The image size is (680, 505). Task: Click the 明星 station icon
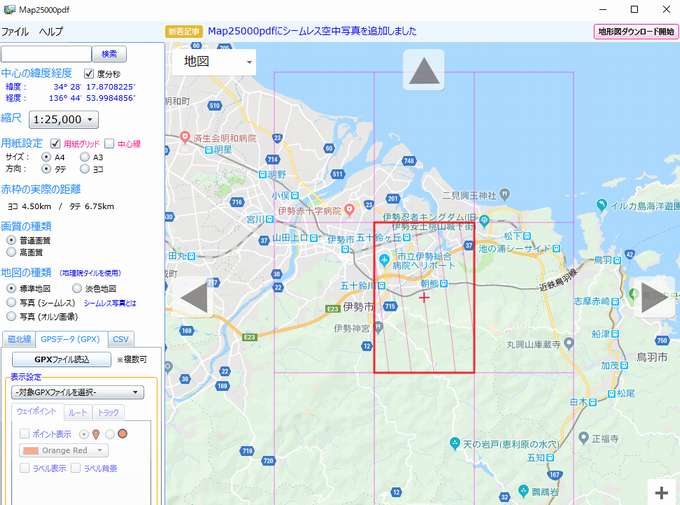pos(209,150)
